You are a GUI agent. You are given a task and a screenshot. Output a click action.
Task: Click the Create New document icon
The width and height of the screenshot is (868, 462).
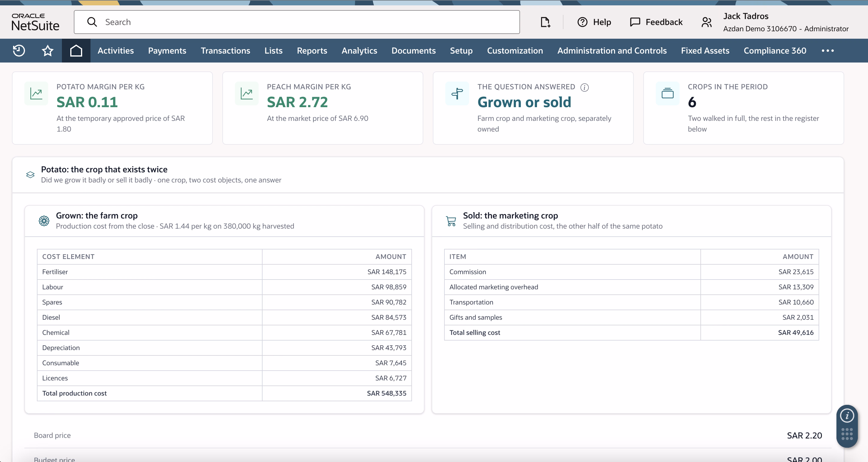[545, 22]
